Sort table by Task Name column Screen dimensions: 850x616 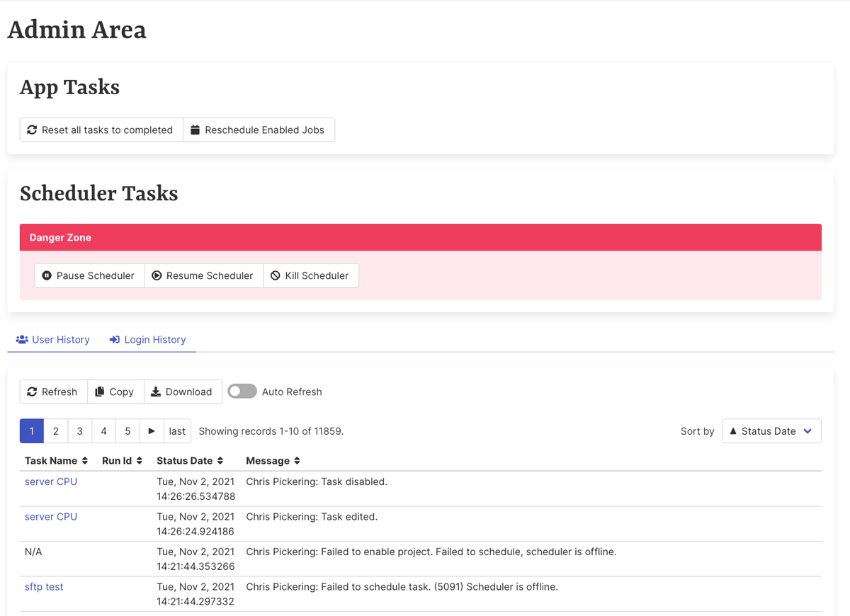(56, 461)
